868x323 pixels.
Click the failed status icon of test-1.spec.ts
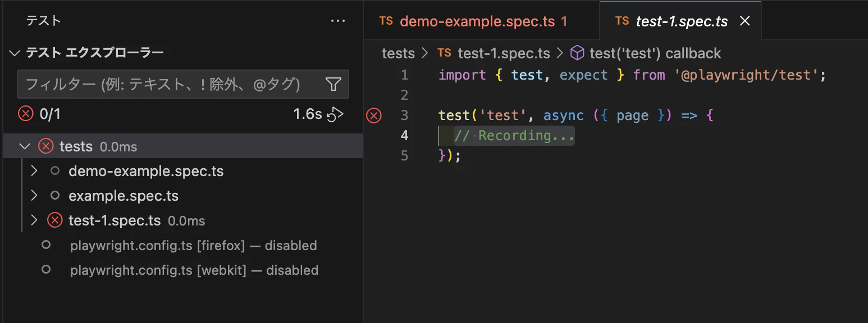click(54, 220)
